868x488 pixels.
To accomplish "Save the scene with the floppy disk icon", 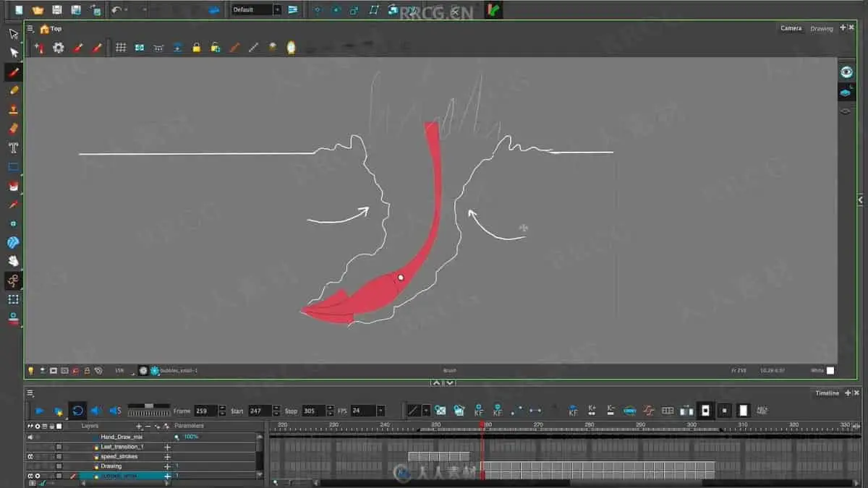I will tap(56, 10).
